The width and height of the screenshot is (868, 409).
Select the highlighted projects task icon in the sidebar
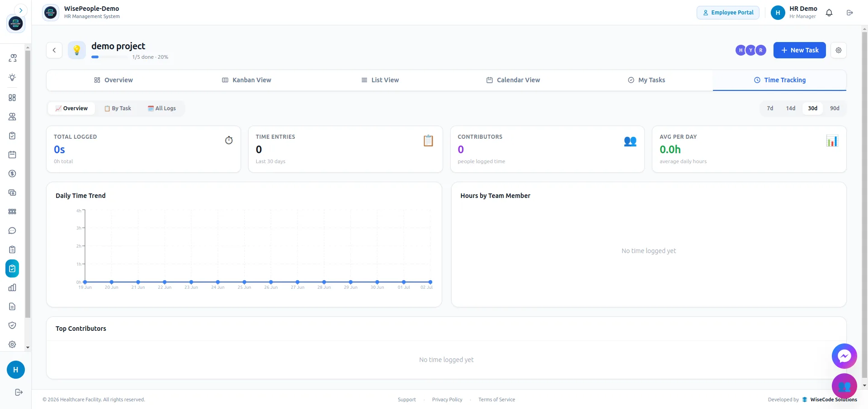coord(12,268)
